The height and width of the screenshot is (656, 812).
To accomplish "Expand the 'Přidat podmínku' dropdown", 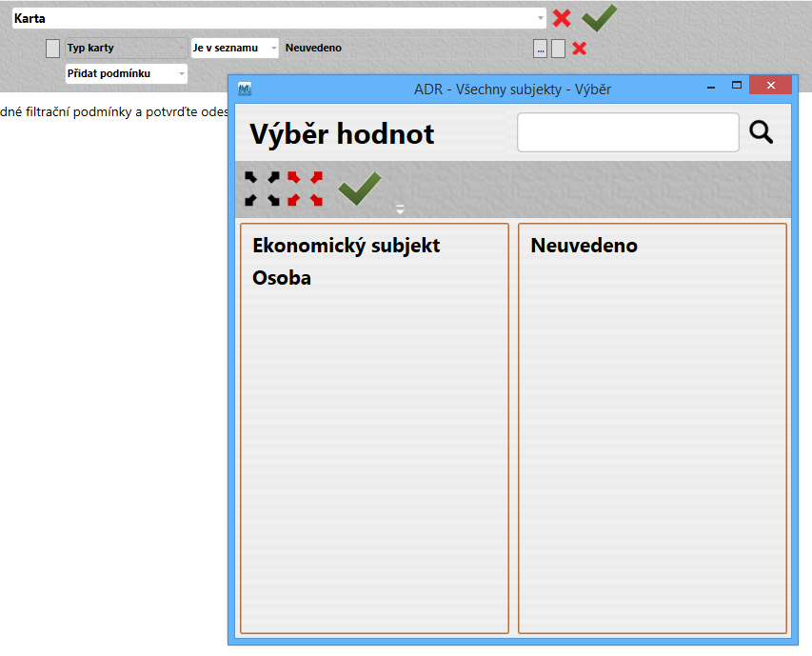I will pos(182,73).
